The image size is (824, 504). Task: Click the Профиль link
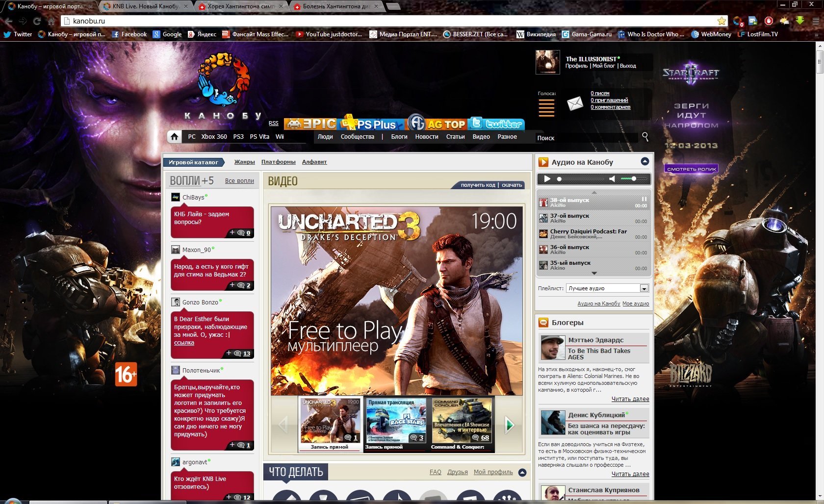(576, 66)
